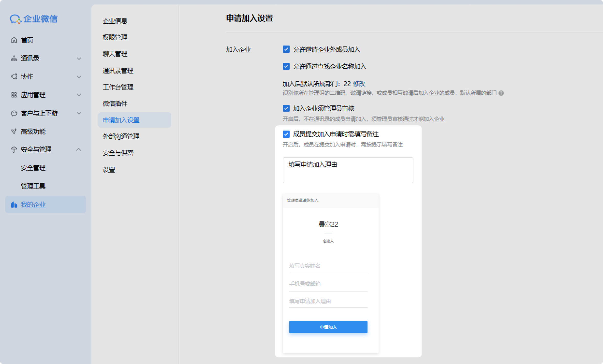Open 外部沟通管理 menu item
603x364 pixels.
point(121,136)
